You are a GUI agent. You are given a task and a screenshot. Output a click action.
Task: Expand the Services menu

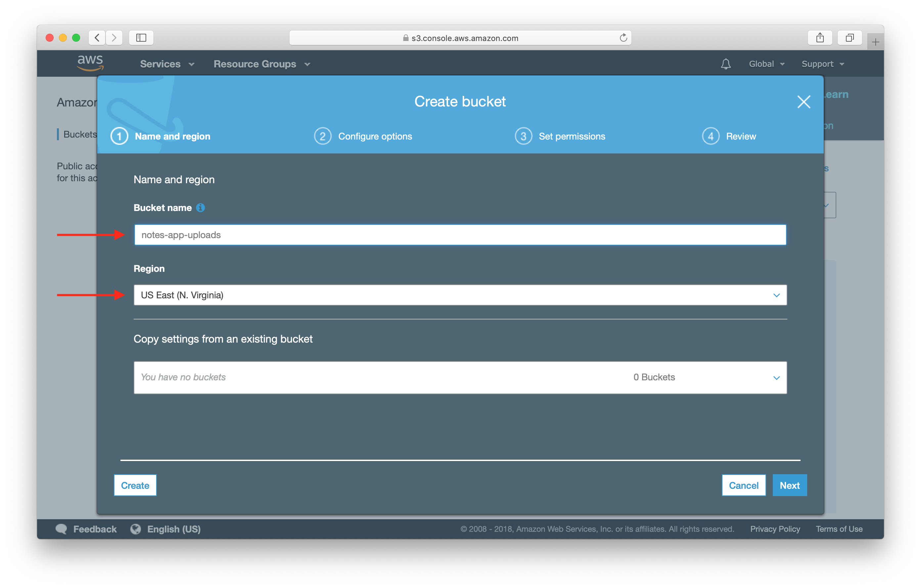coord(167,64)
